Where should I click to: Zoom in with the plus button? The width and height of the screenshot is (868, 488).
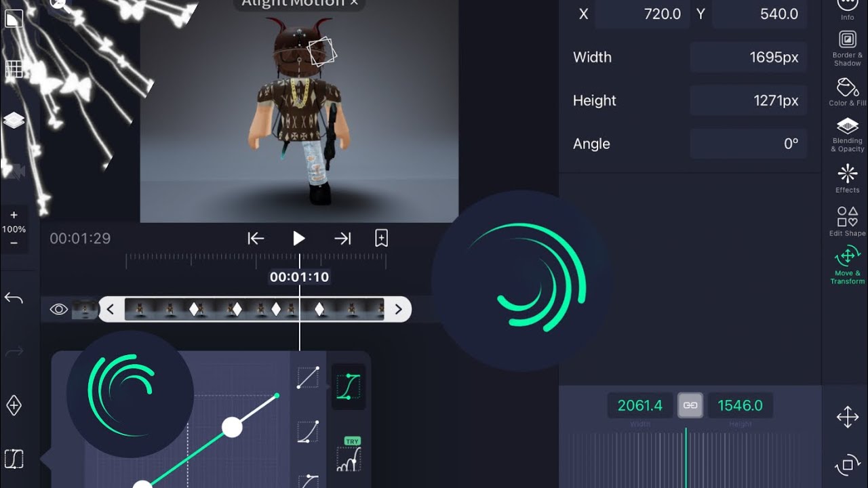(x=14, y=216)
